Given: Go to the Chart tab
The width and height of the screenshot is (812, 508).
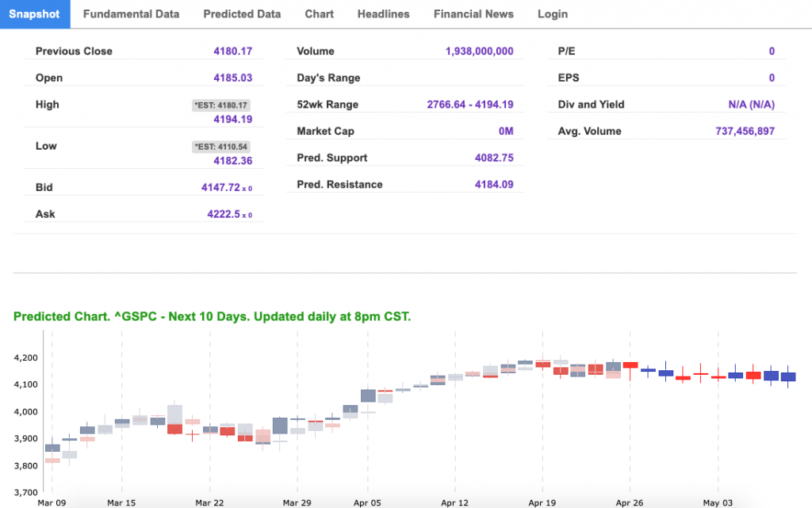Looking at the screenshot, I should click(319, 13).
